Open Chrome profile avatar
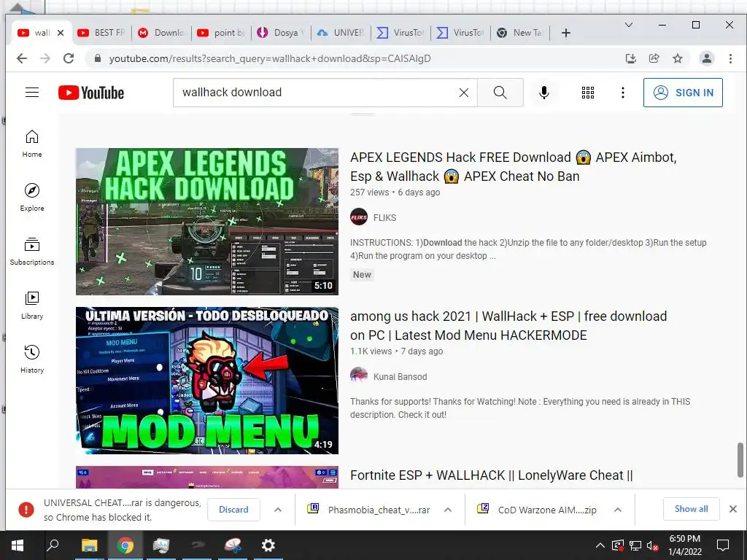The image size is (747, 560). [706, 58]
